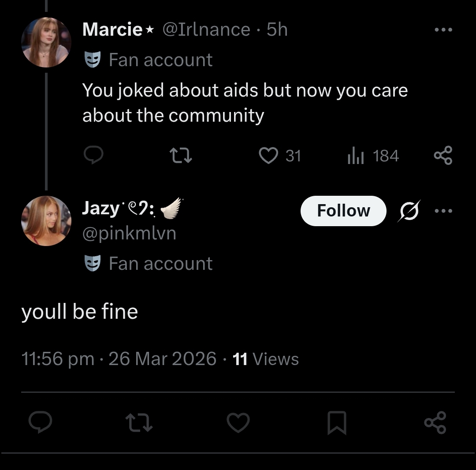Click the 11:56 pm timestamp
476x470 pixels.
pyautogui.click(x=57, y=359)
